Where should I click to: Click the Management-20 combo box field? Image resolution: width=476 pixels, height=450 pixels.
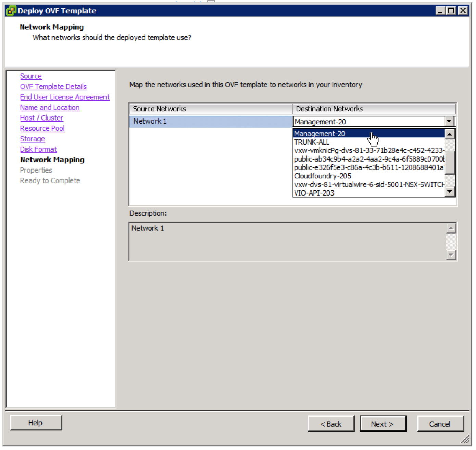click(369, 122)
